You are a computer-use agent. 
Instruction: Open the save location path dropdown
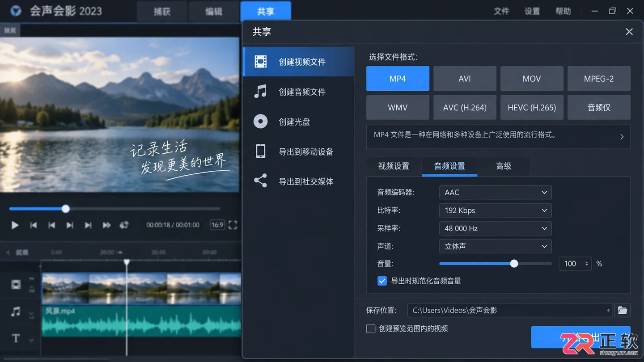point(608,310)
